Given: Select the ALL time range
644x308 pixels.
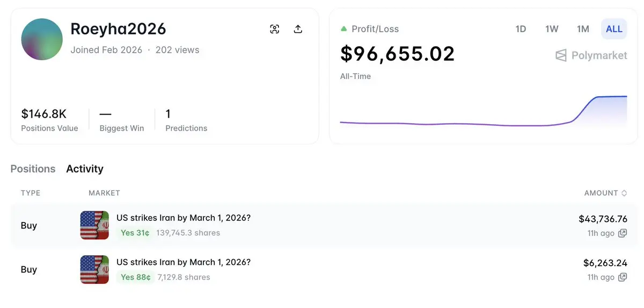Looking at the screenshot, I should coord(614,29).
